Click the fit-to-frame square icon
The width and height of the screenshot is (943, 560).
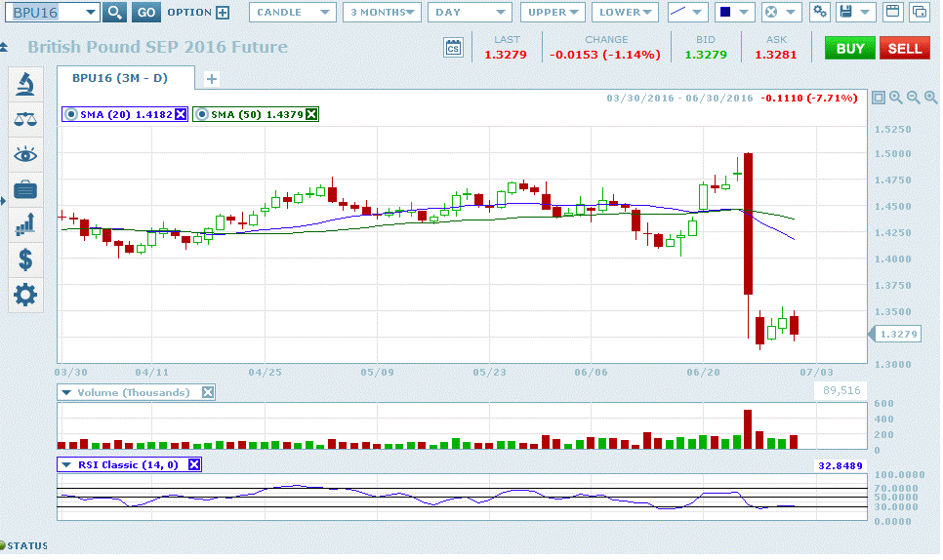pyautogui.click(x=879, y=98)
